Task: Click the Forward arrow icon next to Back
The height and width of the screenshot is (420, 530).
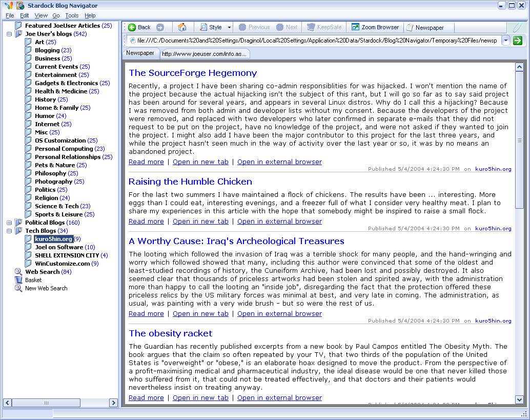Action: click(160, 27)
